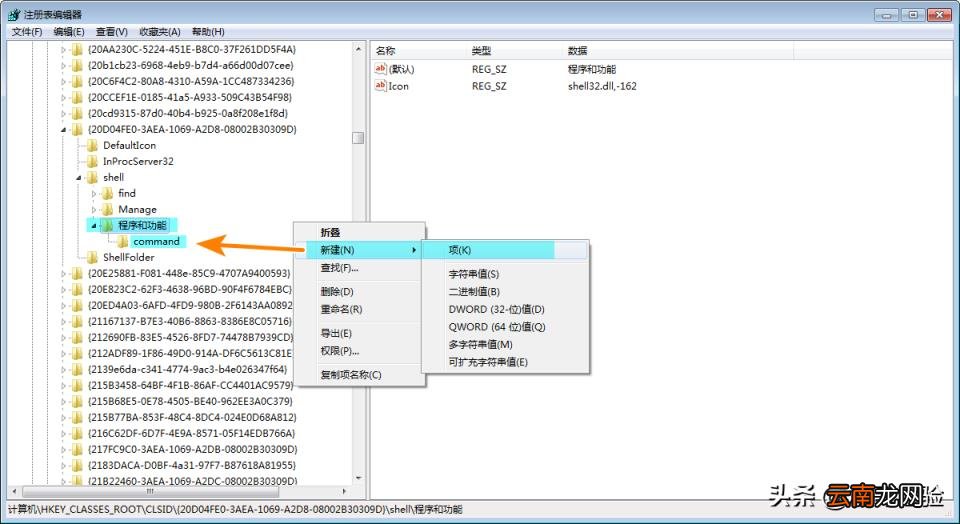This screenshot has width=960, height=524.
Task: Open the 新建(N) submenu entry
Action: pyautogui.click(x=359, y=250)
